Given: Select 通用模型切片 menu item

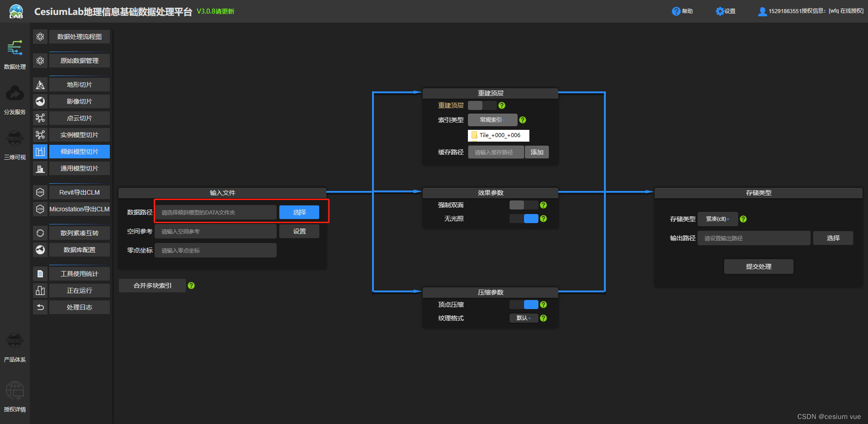Looking at the screenshot, I should 80,168.
